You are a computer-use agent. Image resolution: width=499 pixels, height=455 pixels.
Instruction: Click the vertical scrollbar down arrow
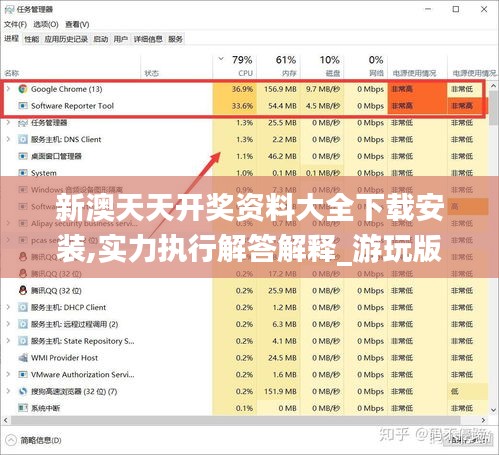[x=494, y=410]
